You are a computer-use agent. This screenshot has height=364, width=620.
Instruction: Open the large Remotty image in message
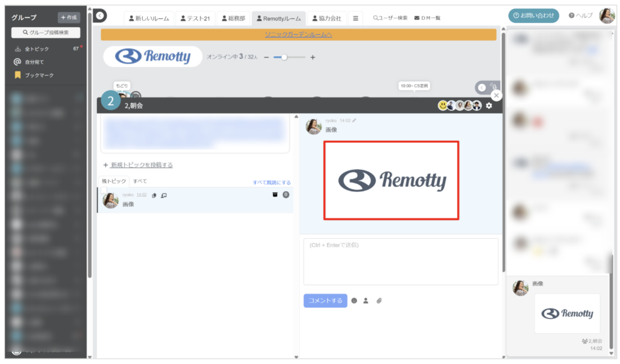392,180
